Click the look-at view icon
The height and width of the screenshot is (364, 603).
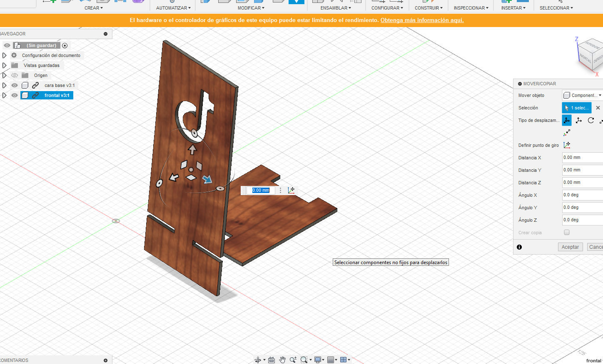(272, 360)
